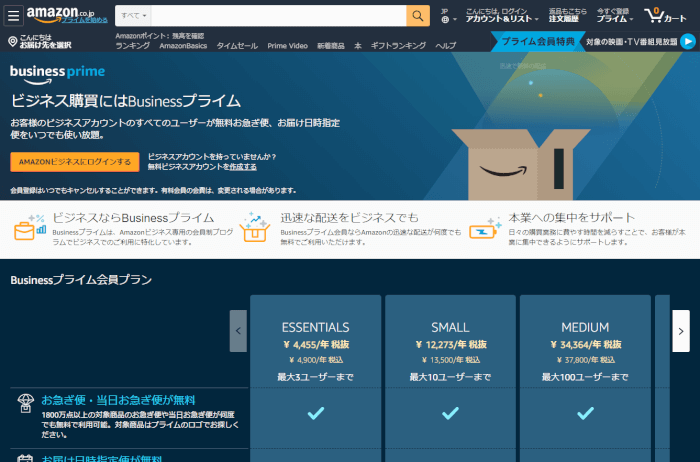Click the checkmark under MEDIUM plan
This screenshot has height=462, width=700.
585,412
